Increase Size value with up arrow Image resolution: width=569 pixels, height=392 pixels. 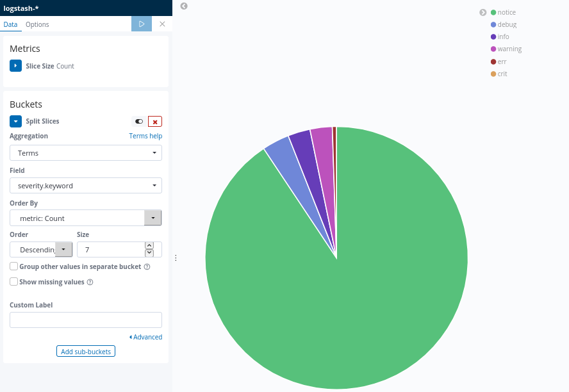149,245
